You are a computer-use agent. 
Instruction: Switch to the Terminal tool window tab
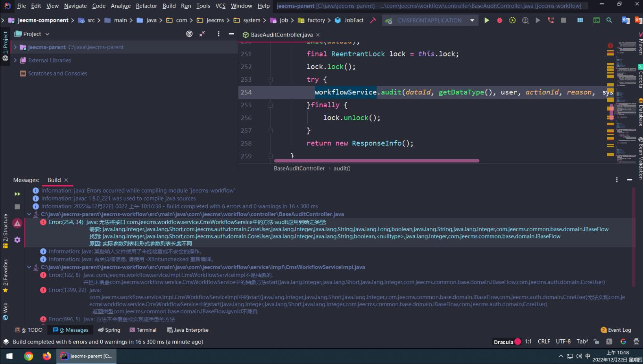click(143, 330)
